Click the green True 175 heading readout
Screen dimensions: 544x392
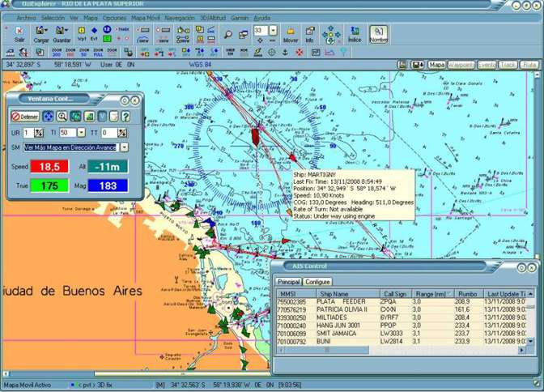pyautogui.click(x=49, y=185)
